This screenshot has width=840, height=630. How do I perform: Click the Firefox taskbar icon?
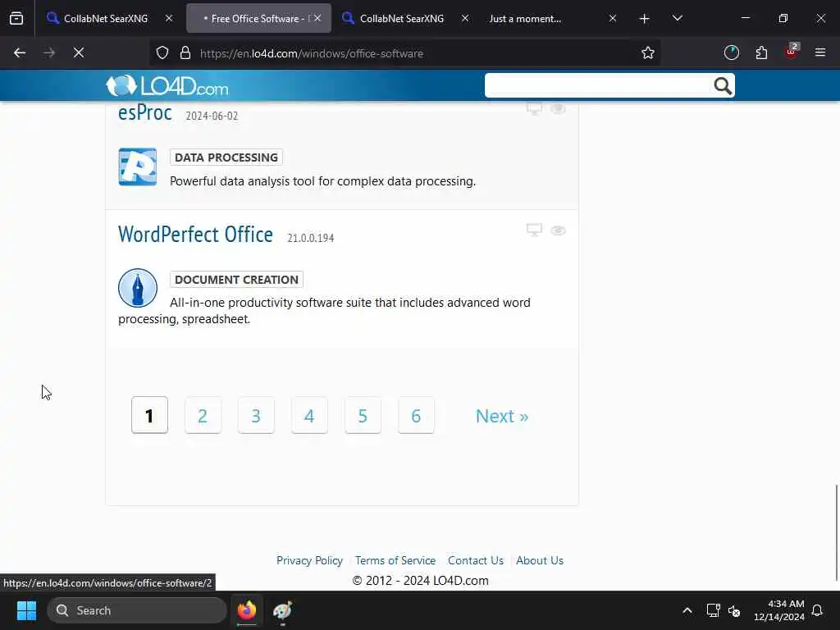pos(247,610)
